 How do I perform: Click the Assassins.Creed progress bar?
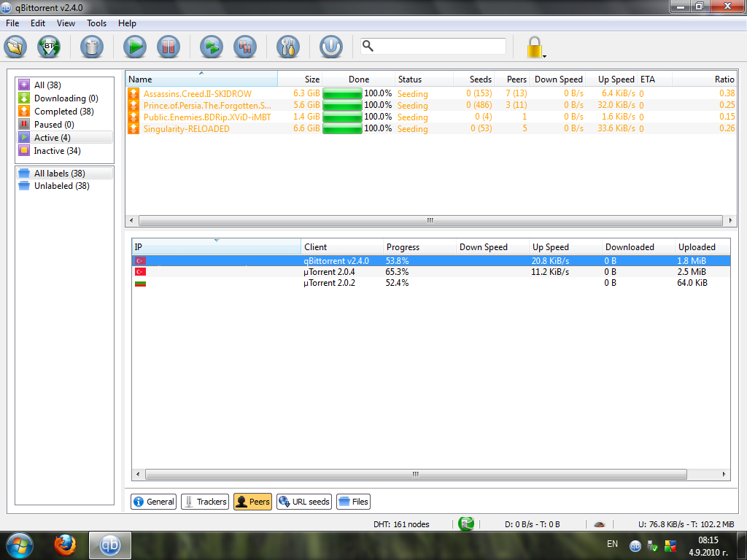[342, 93]
